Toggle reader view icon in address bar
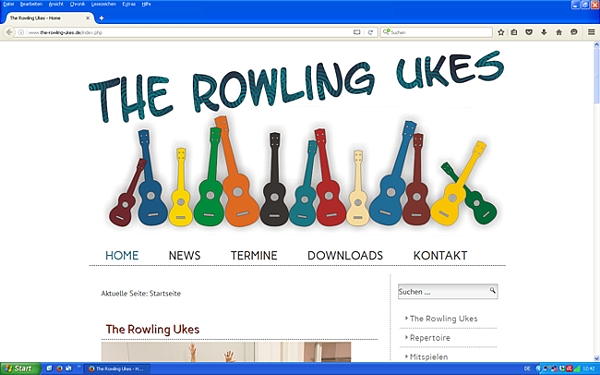This screenshot has width=600, height=375. click(x=357, y=33)
